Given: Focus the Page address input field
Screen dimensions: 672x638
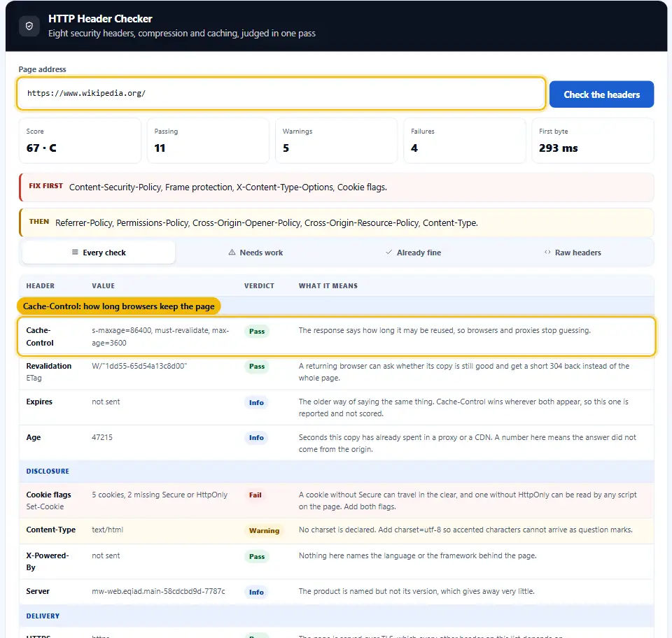Looking at the screenshot, I should click(x=281, y=93).
